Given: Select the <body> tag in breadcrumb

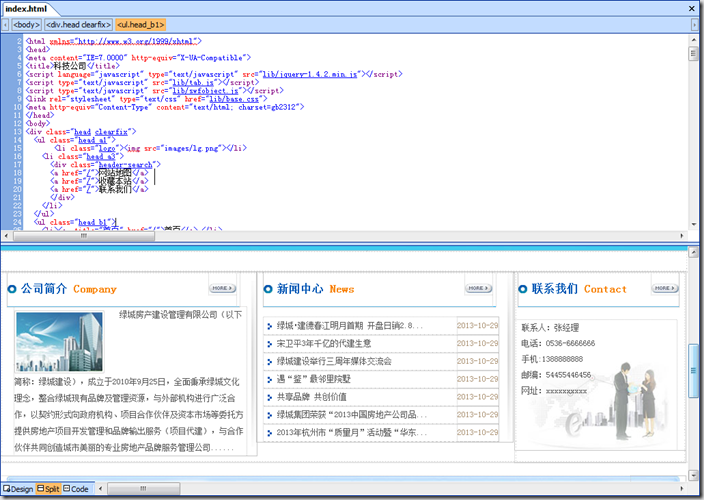Looking at the screenshot, I should [26, 25].
